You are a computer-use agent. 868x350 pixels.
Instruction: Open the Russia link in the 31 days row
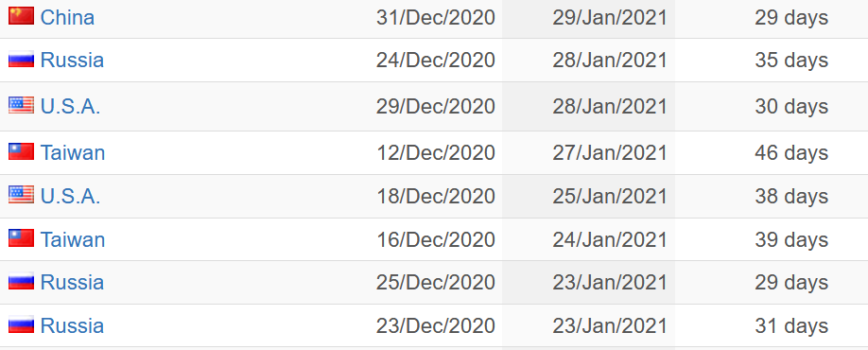click(x=72, y=325)
